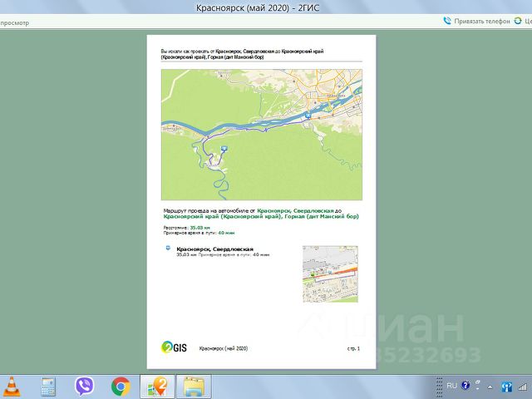Click the phone icon beside Привязать телефон
Viewport: 532px width, 399px height.
click(x=448, y=22)
